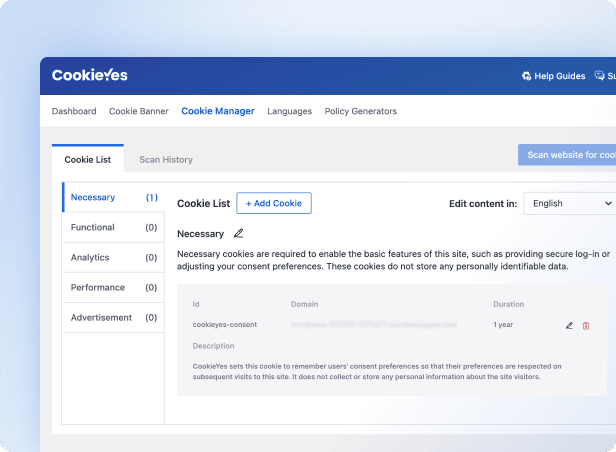Select the Analytics cookie category

114,257
